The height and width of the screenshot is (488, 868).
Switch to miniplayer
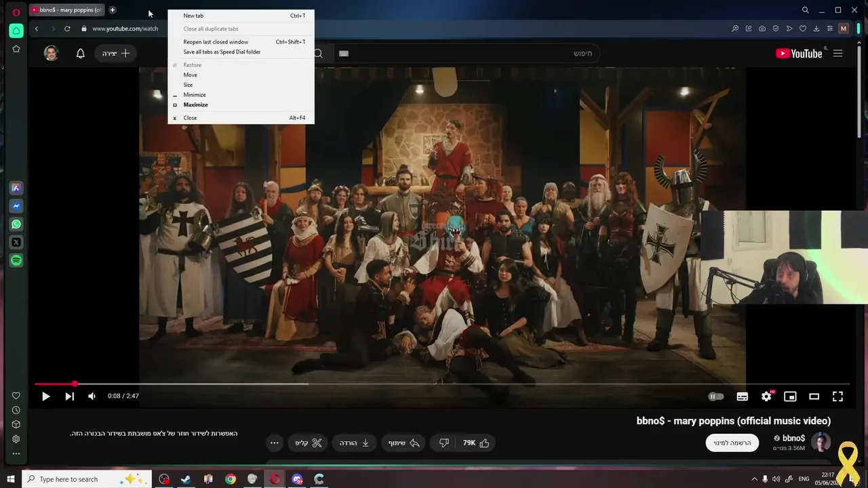(790, 396)
